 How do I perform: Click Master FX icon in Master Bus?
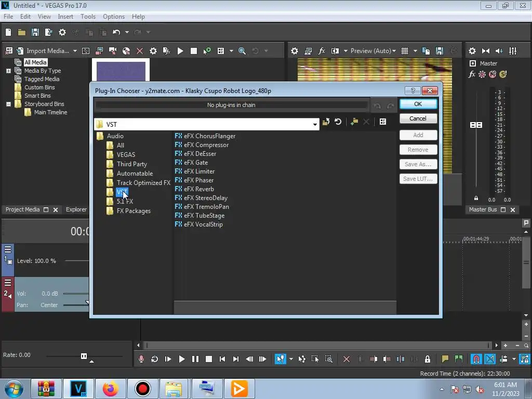pos(472,74)
